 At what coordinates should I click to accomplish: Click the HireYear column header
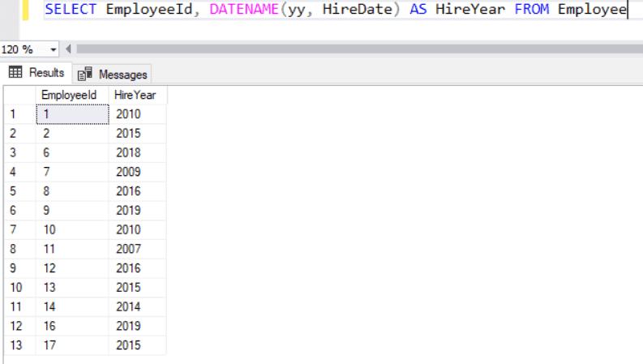[x=137, y=96]
